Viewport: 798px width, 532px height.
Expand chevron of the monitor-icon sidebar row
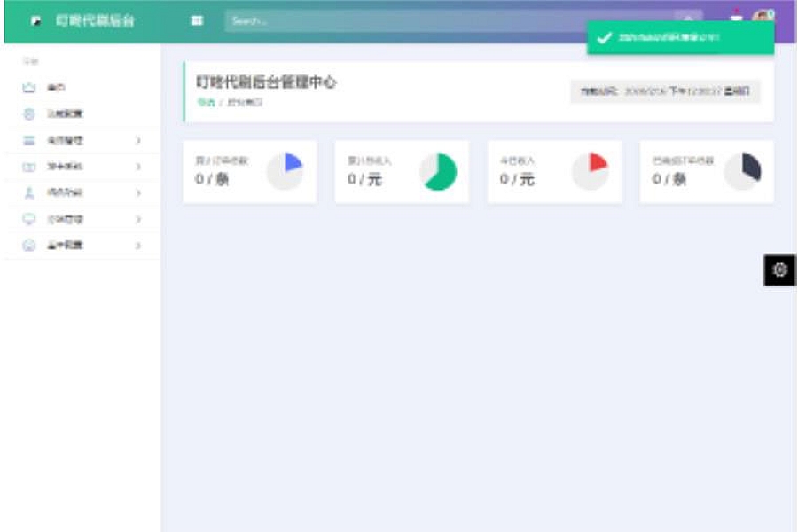click(x=138, y=219)
